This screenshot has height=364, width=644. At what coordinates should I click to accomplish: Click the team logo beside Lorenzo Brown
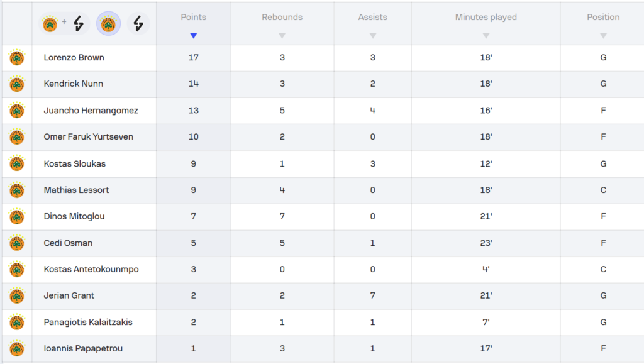[16, 58]
